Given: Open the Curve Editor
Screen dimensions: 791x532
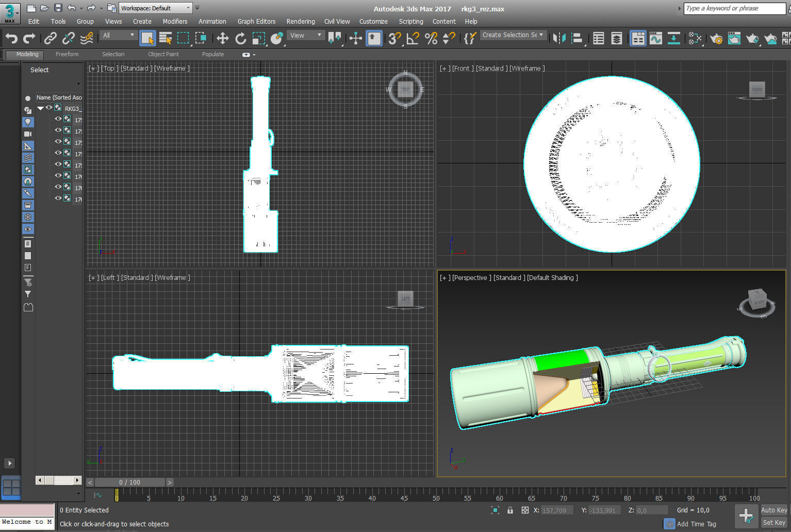Looking at the screenshot, I should pos(656,38).
